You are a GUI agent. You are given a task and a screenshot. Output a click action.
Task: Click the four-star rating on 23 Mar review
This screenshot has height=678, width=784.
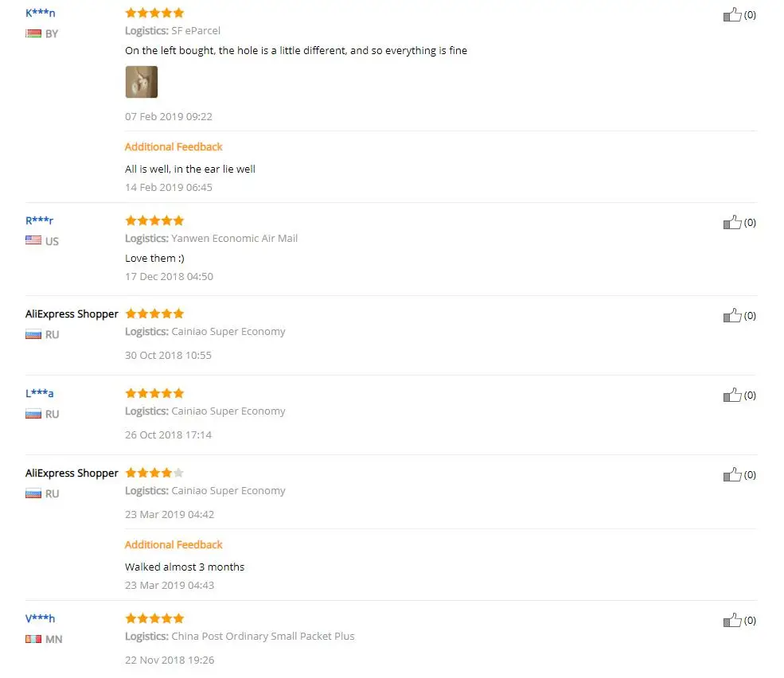tap(154, 473)
